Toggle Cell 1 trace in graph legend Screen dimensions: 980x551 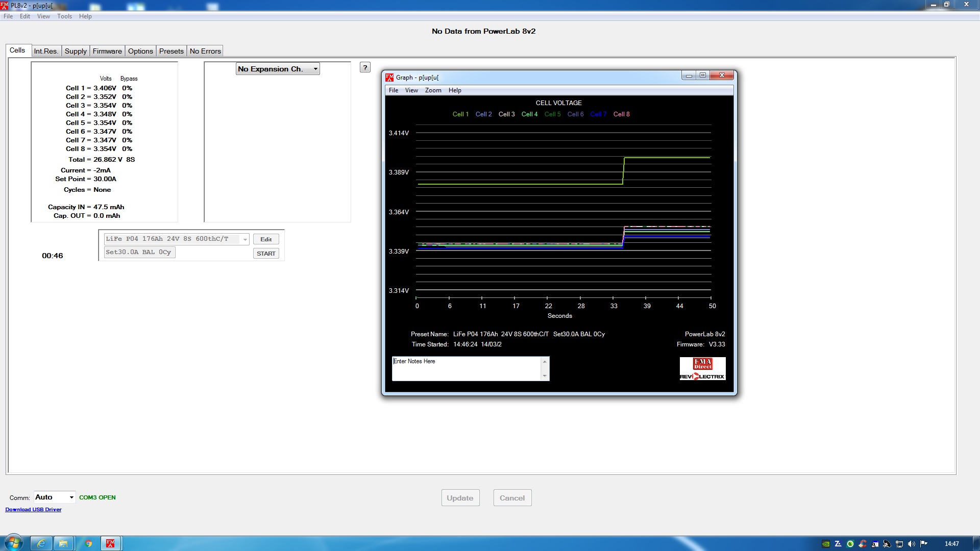coord(460,114)
